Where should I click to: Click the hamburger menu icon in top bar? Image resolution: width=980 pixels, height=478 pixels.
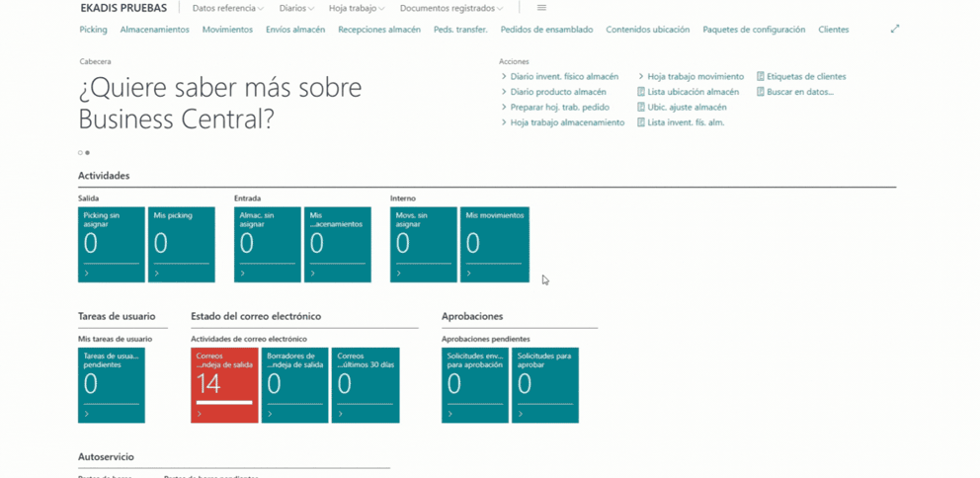(541, 8)
